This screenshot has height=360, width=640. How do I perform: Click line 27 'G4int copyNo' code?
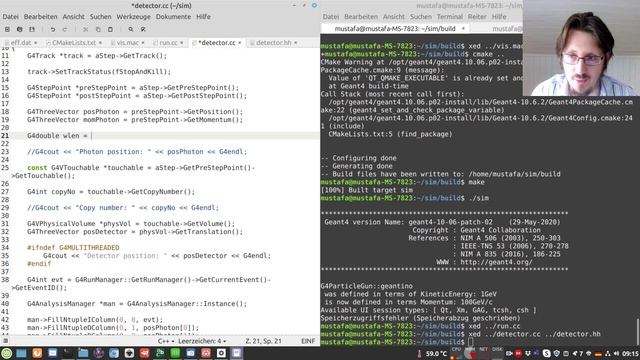[111, 191]
